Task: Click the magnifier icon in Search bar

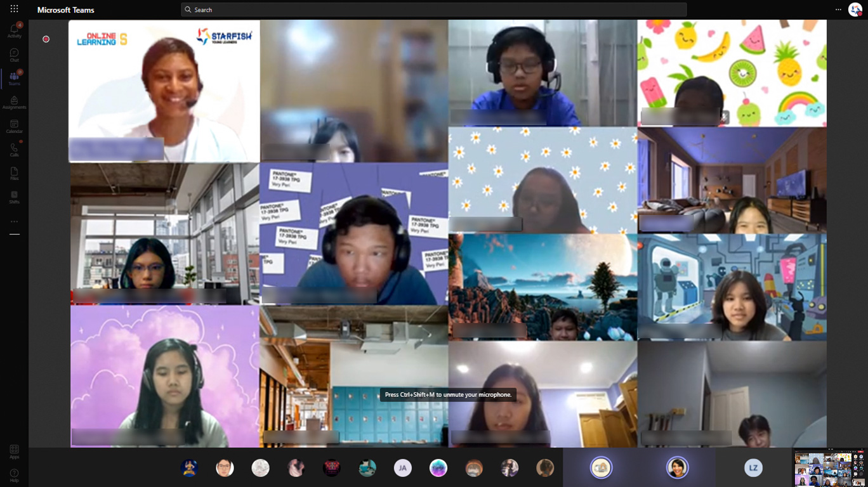Action: [188, 10]
